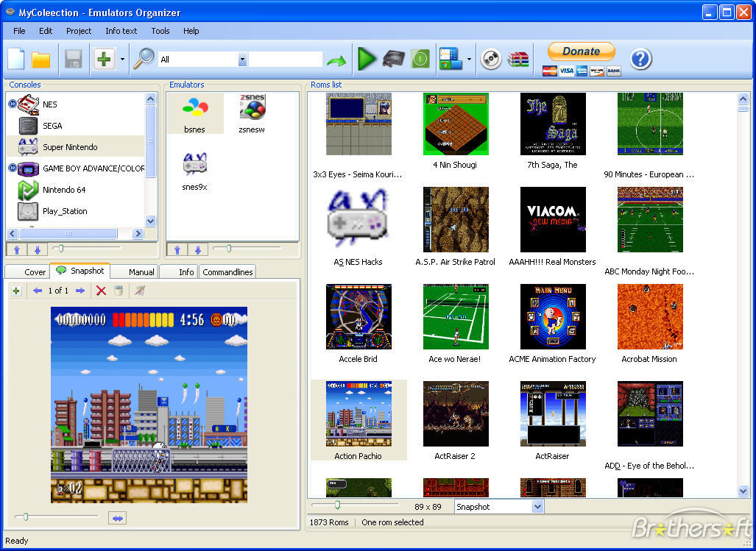Click the magnifying glass search icon

point(143,60)
